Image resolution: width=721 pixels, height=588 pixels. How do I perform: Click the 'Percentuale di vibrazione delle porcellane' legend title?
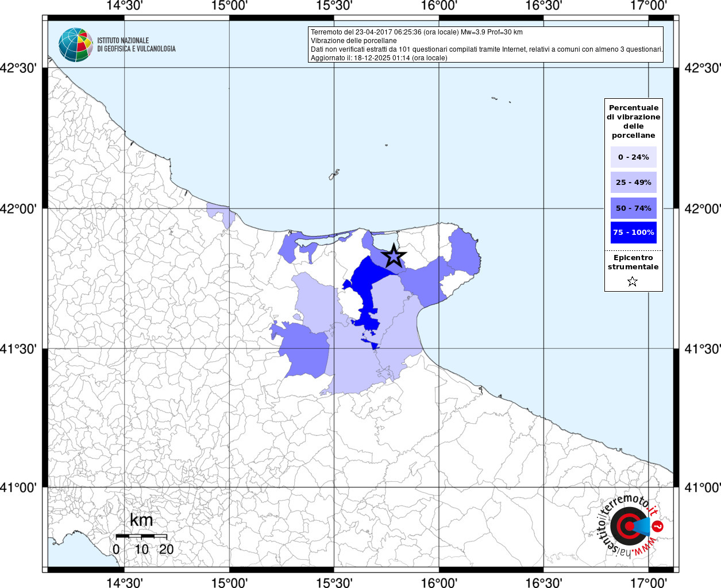[633, 121]
